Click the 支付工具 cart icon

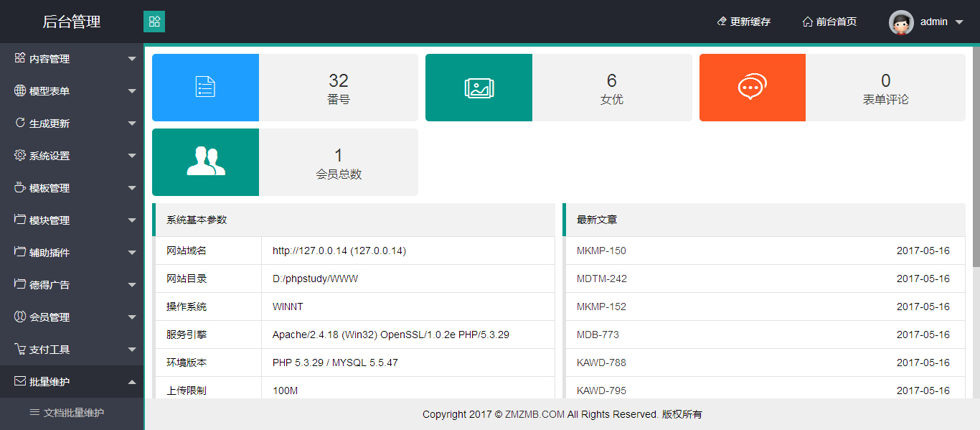pyautogui.click(x=20, y=349)
